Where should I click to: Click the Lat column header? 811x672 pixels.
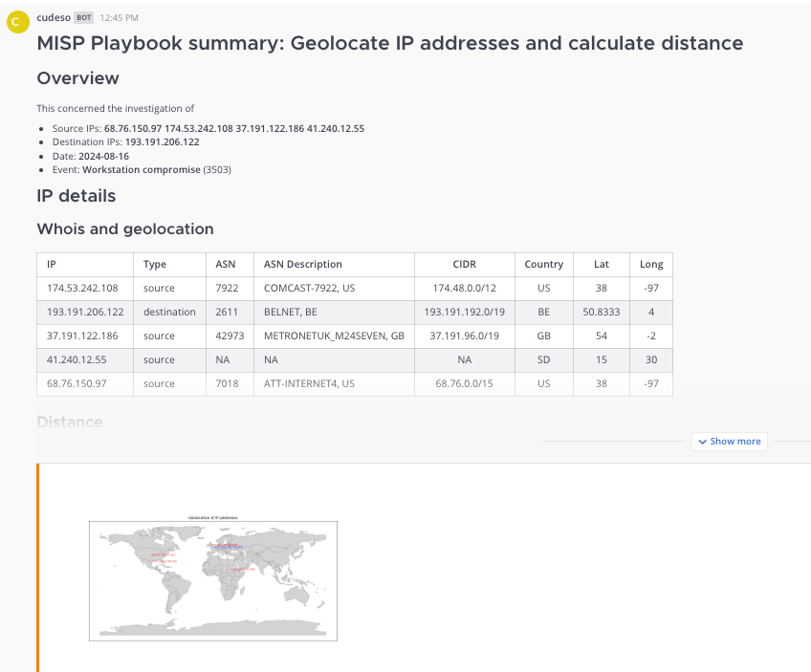[x=601, y=265]
